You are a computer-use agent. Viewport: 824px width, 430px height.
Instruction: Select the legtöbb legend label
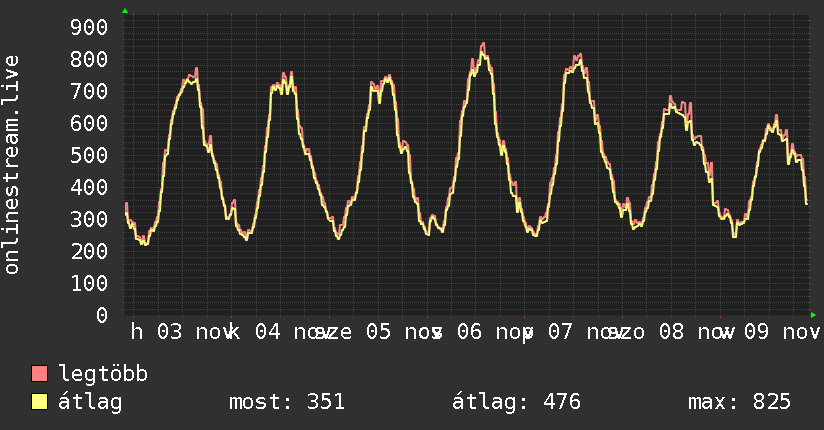coord(103,373)
